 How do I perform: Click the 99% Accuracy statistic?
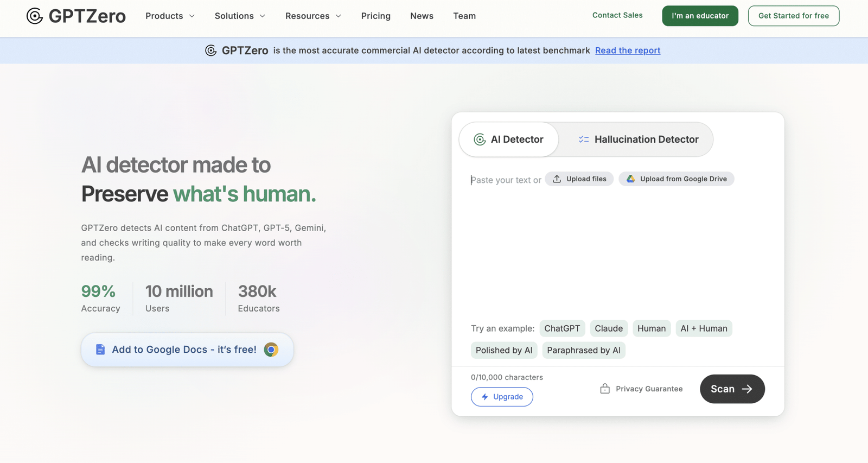point(100,299)
